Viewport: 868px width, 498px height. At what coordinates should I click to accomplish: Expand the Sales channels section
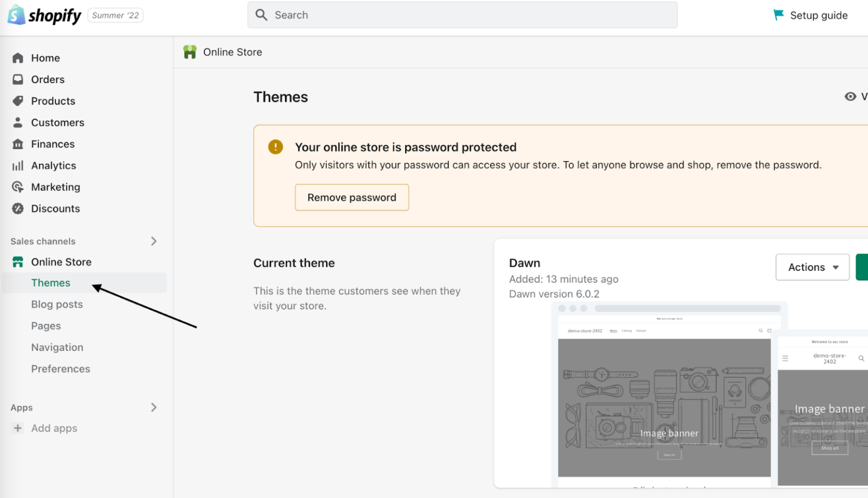pyautogui.click(x=153, y=241)
